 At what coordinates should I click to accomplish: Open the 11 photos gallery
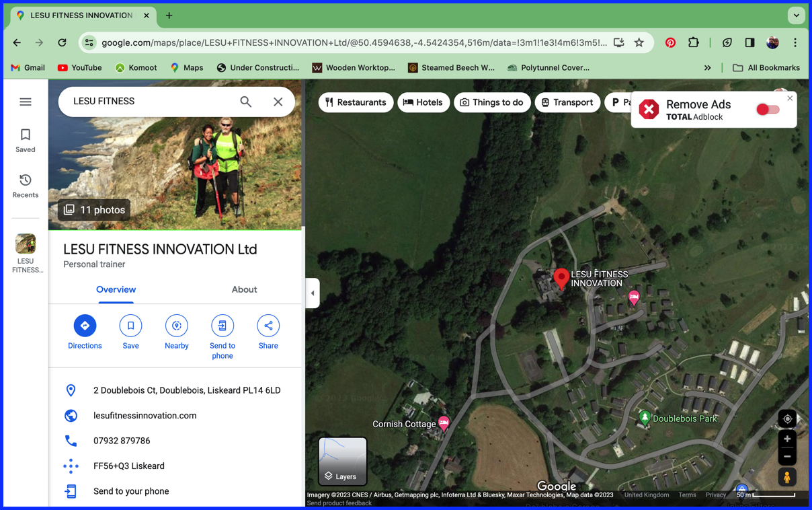[x=94, y=210]
